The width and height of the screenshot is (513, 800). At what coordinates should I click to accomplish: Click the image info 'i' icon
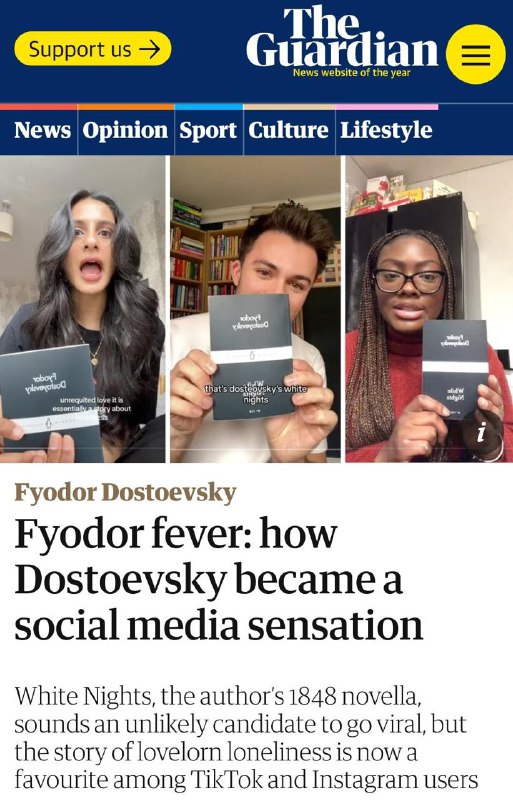click(480, 433)
